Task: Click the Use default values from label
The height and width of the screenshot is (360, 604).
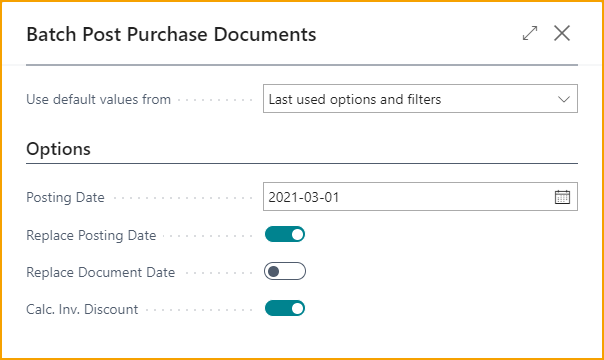Action: coord(99,99)
